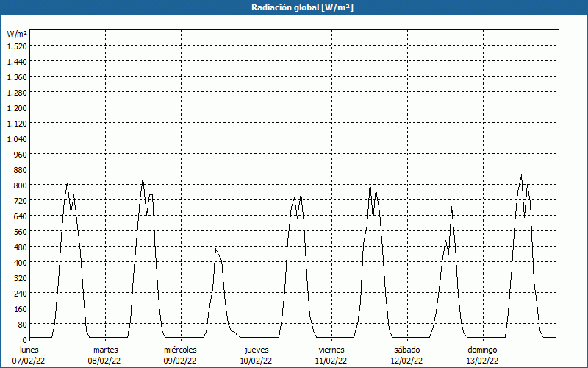Viewport: 588px width, 368px height.
Task: Click the 07/02/22 date label
Action: [x=29, y=361]
